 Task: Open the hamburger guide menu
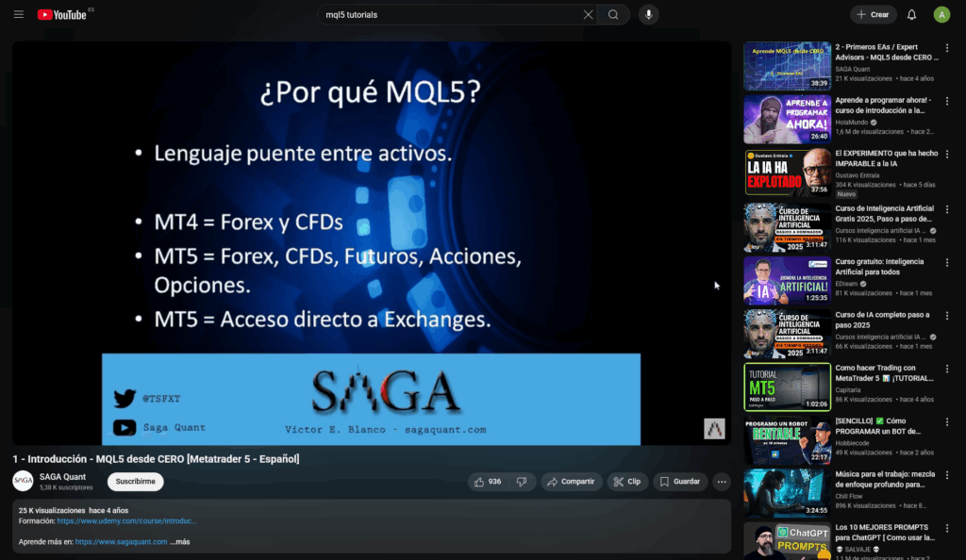pos(19,15)
